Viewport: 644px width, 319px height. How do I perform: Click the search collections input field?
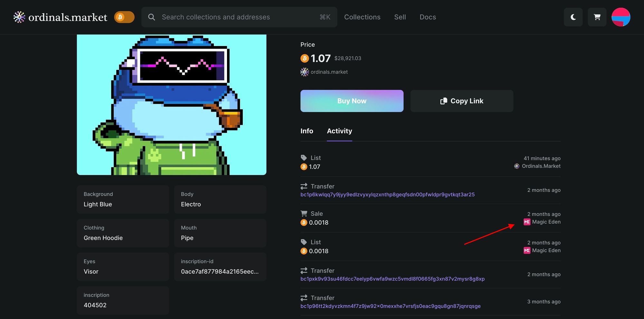(x=225, y=17)
